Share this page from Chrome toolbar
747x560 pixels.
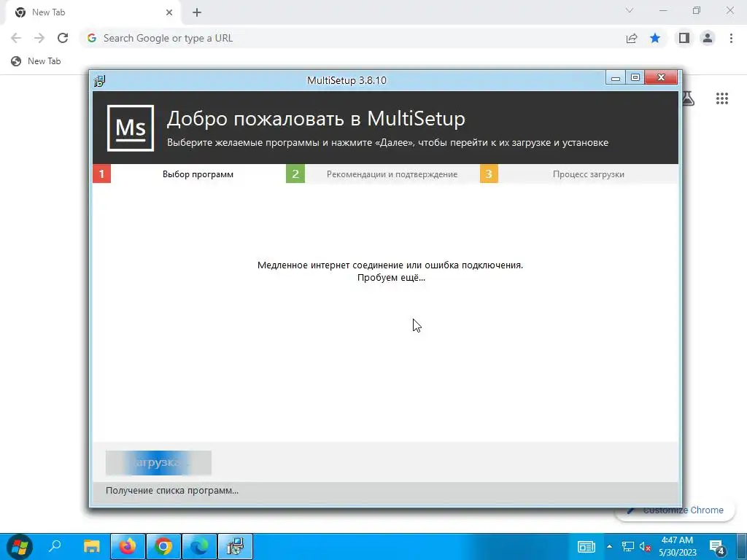[x=632, y=38]
